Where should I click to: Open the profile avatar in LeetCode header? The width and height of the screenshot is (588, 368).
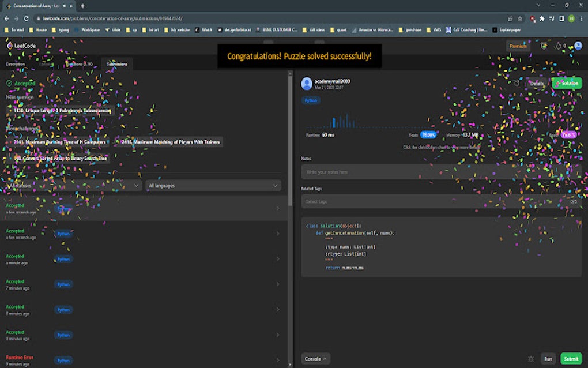click(x=578, y=46)
